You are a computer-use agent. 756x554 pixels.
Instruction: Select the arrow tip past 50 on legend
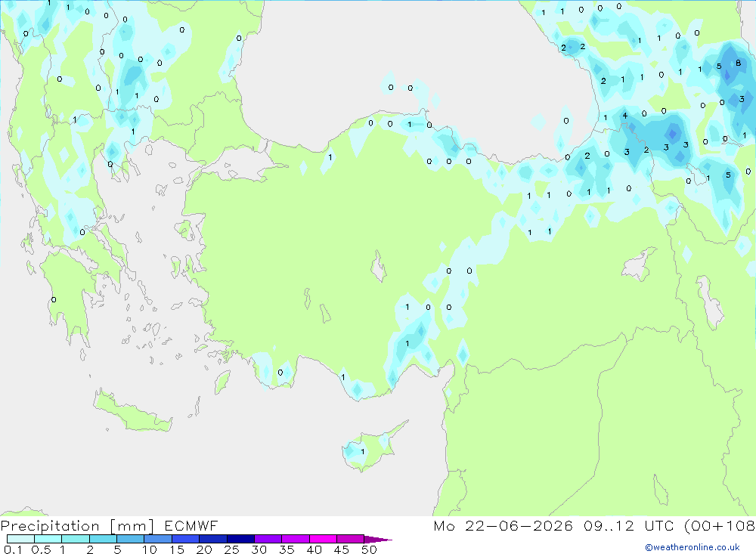click(379, 540)
